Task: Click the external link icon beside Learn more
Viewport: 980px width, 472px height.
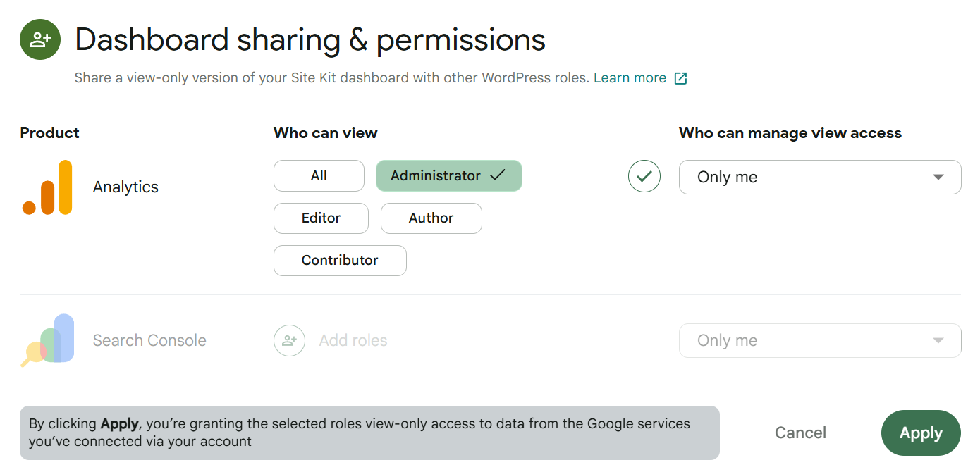Action: pos(680,78)
